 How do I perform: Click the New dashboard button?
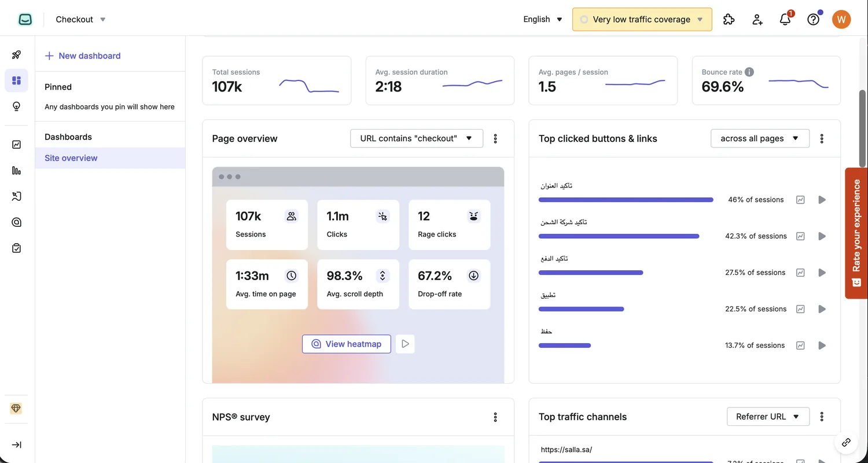[83, 56]
